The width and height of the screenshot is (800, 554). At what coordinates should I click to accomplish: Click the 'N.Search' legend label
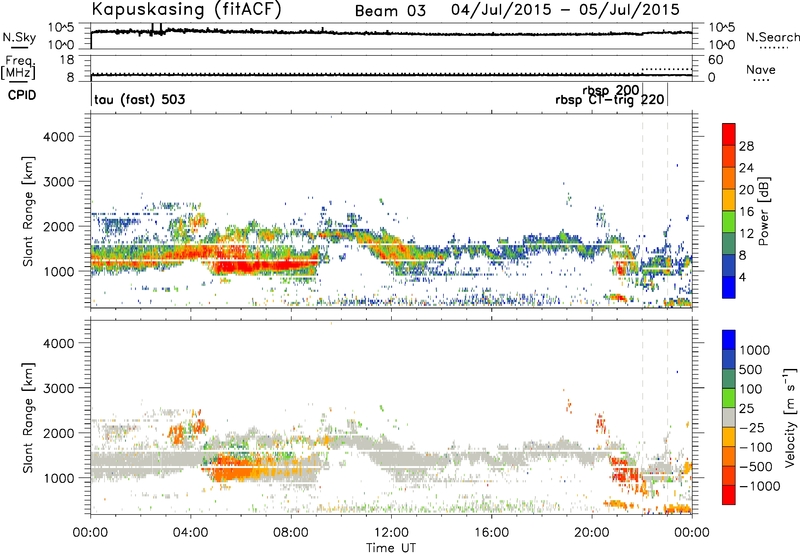click(772, 37)
